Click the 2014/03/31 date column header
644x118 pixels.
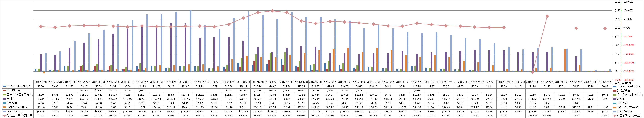pyautogui.click(x=272, y=82)
